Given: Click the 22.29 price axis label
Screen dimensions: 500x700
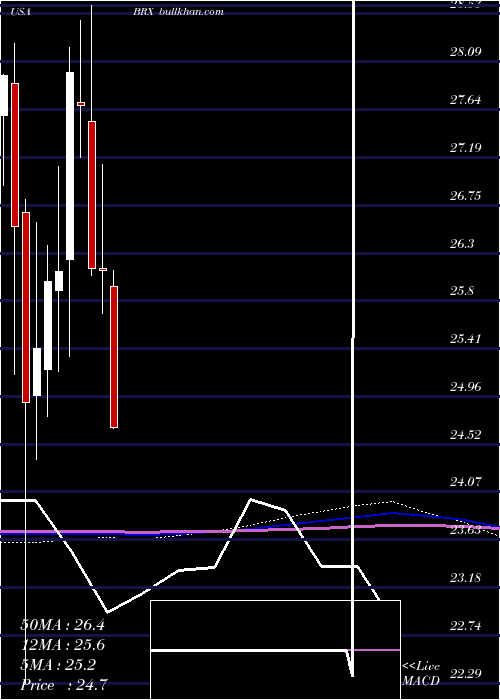Looking at the screenshot, I should 466,673.
